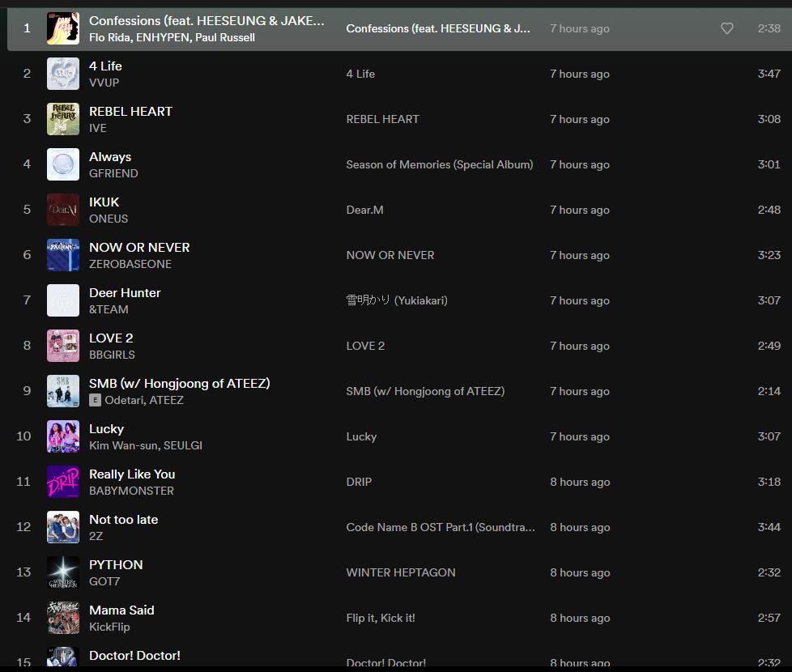Open artist ZEROBASEONE
Image resolution: width=792 pixels, height=672 pixels.
pos(130,264)
